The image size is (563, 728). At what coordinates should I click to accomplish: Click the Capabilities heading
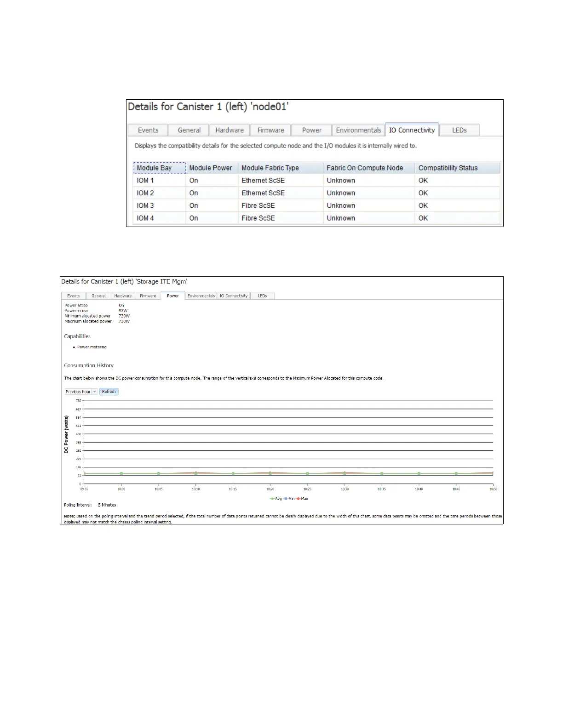[77, 336]
